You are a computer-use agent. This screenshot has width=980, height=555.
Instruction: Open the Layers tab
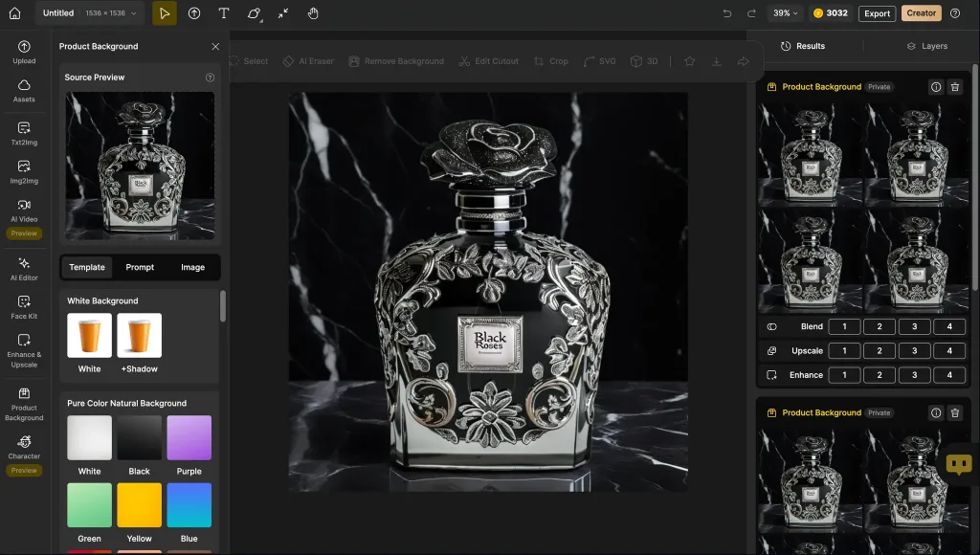[926, 46]
